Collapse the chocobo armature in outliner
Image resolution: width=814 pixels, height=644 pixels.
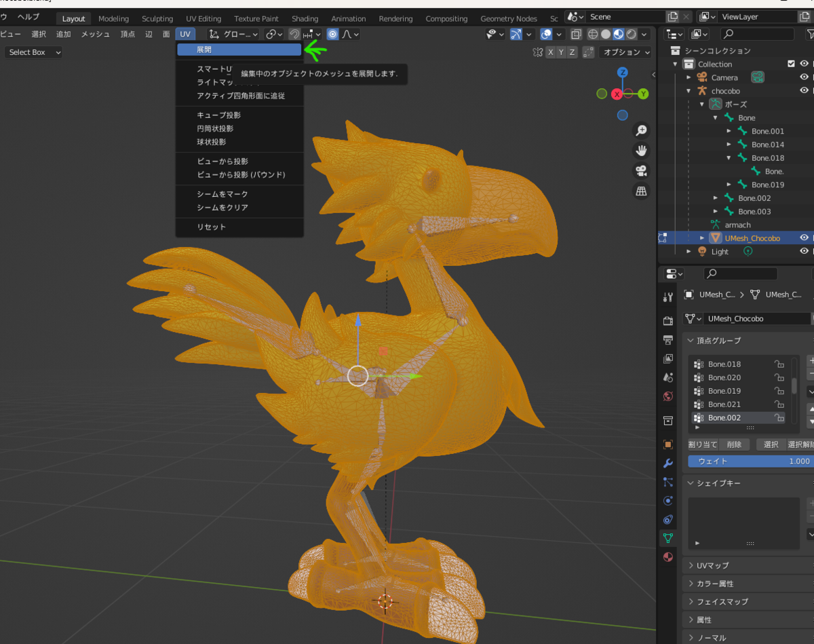coord(689,90)
